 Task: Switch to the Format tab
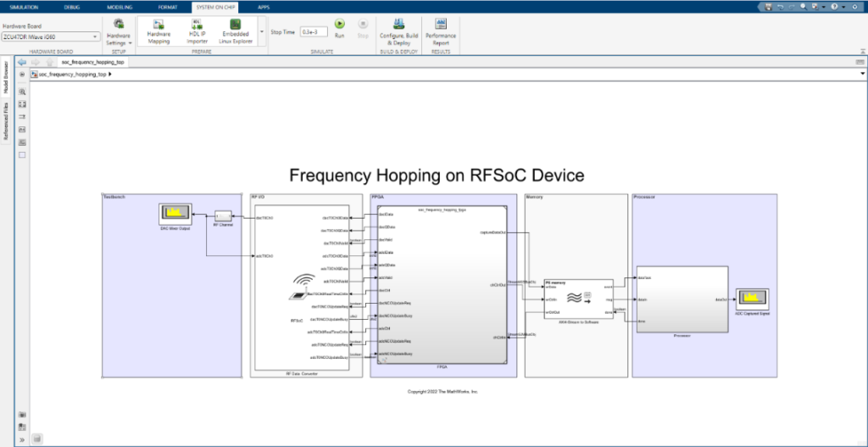coord(168,7)
